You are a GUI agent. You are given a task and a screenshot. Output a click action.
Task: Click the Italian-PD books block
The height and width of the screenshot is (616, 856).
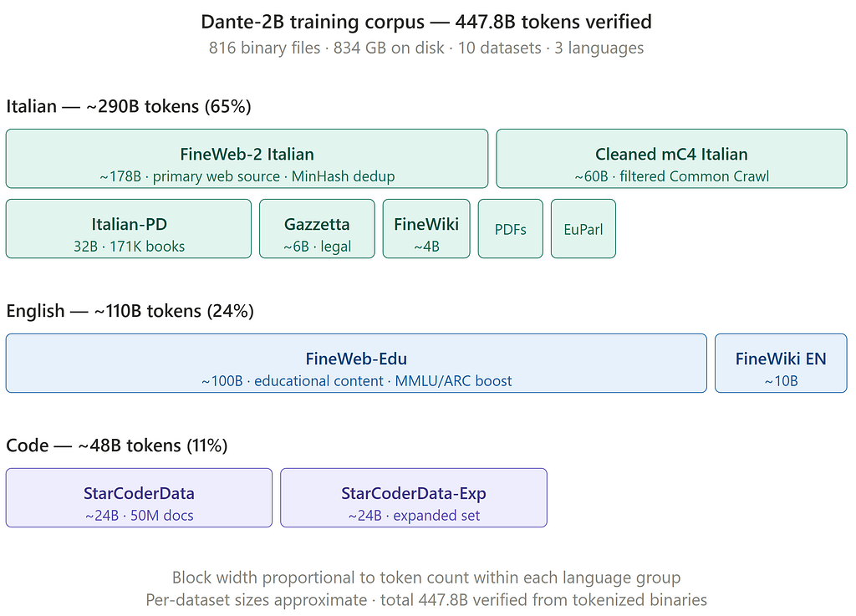(129, 229)
